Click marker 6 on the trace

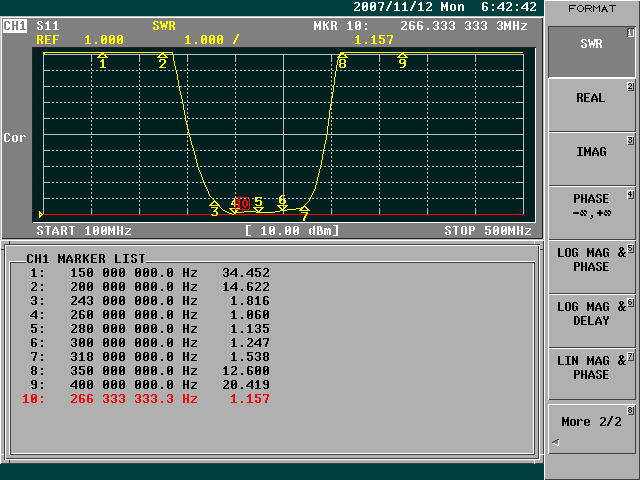(282, 203)
